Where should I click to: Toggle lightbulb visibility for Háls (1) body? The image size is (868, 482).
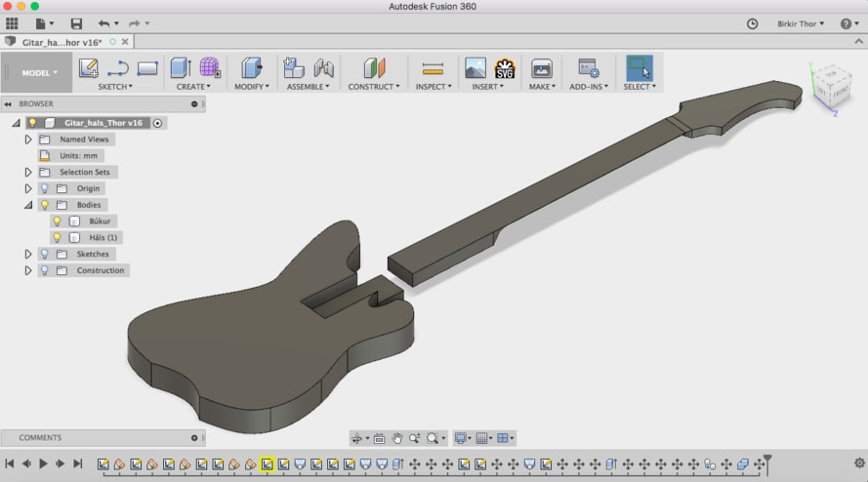coord(57,237)
